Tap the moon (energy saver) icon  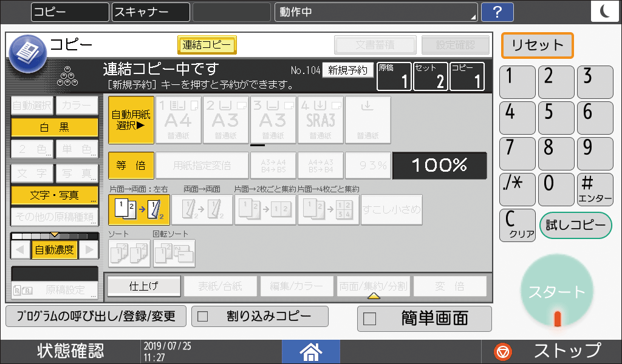pyautogui.click(x=605, y=10)
